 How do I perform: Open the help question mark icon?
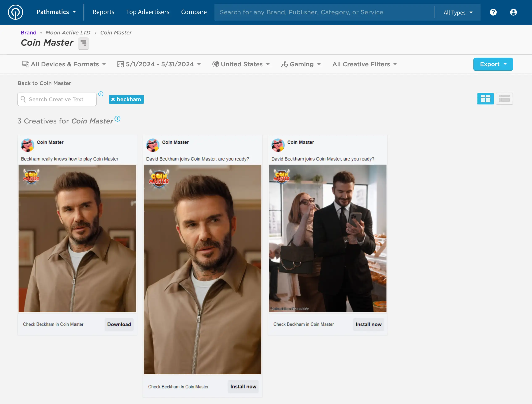pyautogui.click(x=493, y=12)
